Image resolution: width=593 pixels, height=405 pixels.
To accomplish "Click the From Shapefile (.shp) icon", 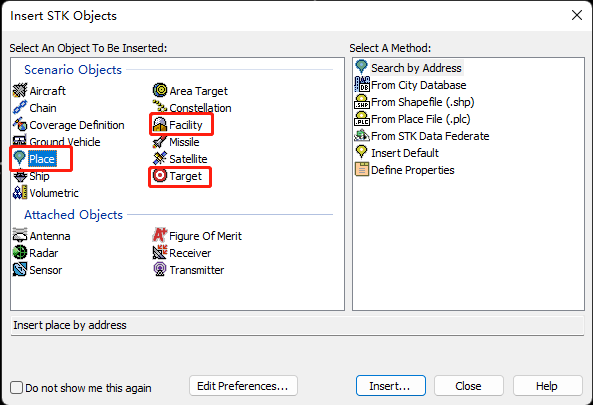I will (362, 102).
